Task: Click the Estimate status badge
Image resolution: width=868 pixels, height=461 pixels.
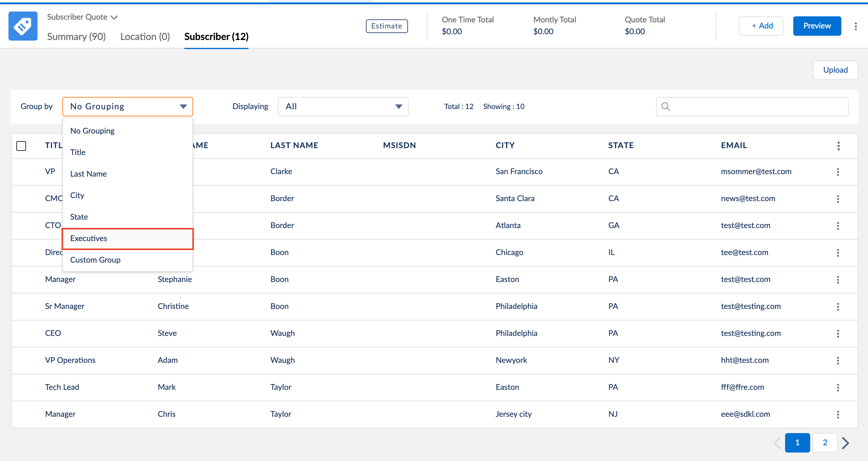Action: tap(386, 26)
